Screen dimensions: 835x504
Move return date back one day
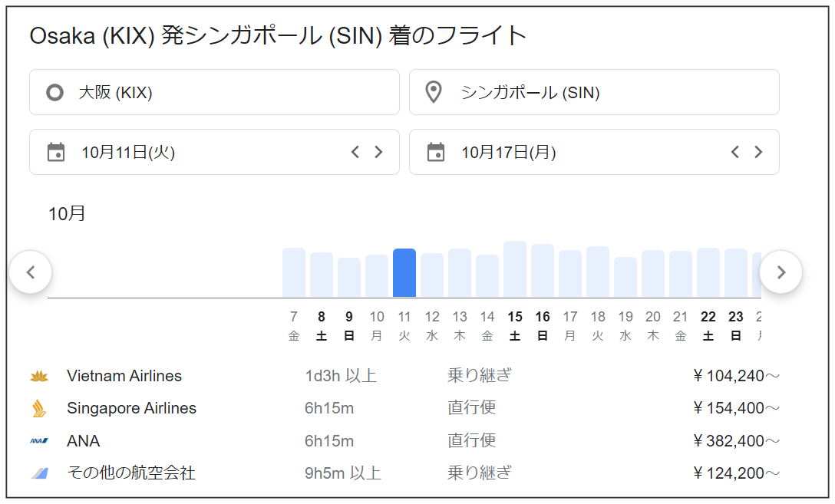click(734, 152)
